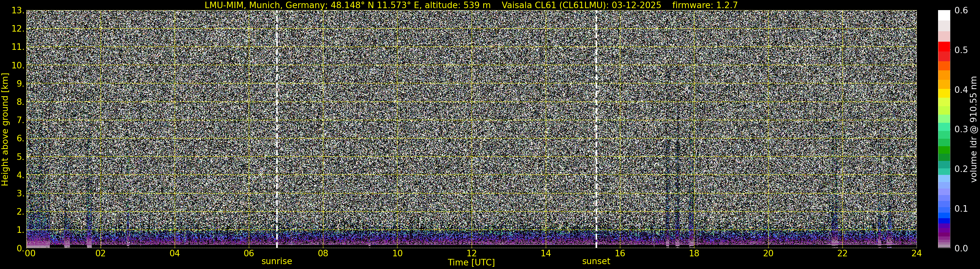Click the time axis tick label 16
980x269 pixels.
click(x=620, y=254)
